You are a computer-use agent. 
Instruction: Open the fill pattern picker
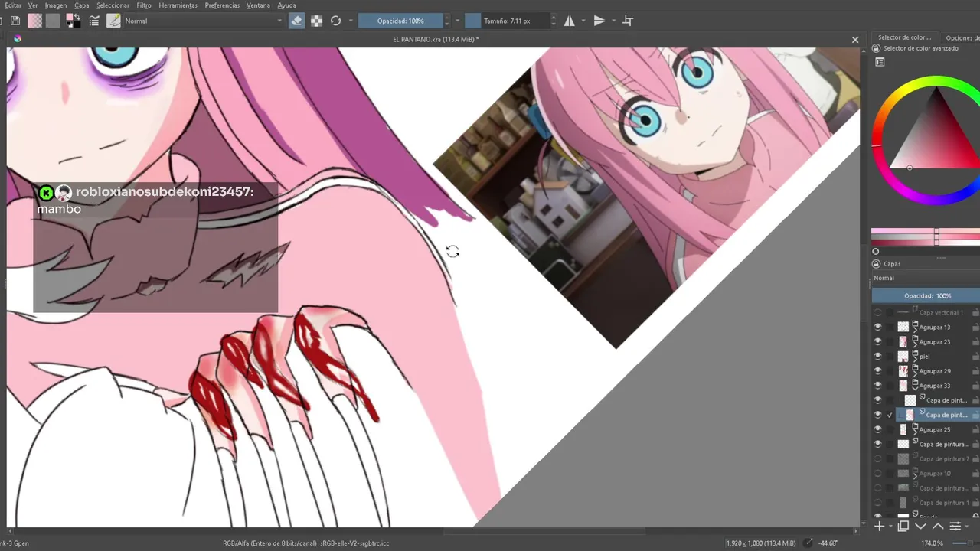pos(52,21)
